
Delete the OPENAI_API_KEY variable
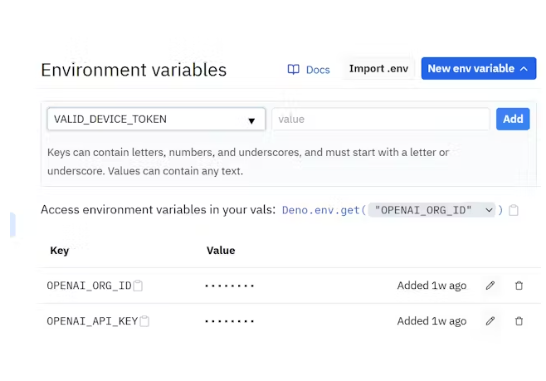pyautogui.click(x=519, y=321)
